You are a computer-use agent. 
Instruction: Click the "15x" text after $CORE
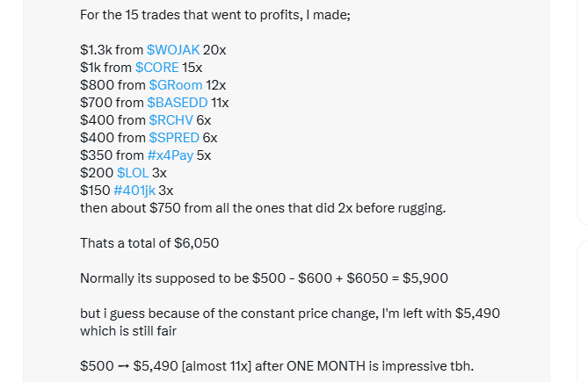tap(192, 67)
